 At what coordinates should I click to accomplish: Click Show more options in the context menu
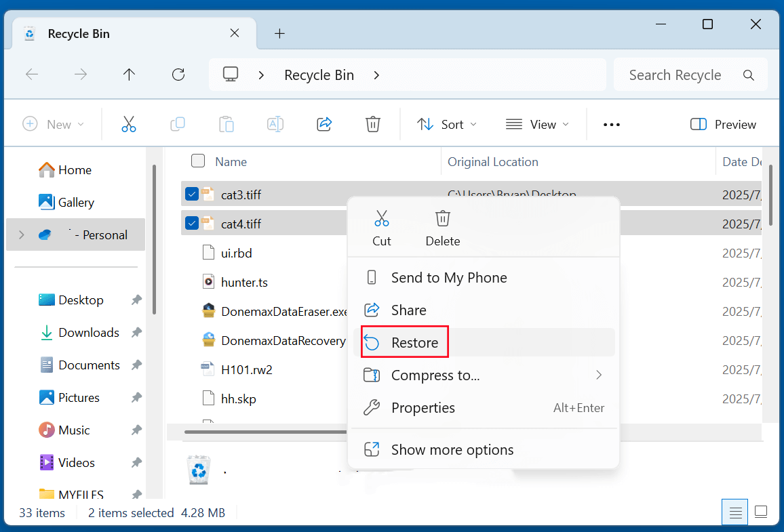pyautogui.click(x=452, y=449)
